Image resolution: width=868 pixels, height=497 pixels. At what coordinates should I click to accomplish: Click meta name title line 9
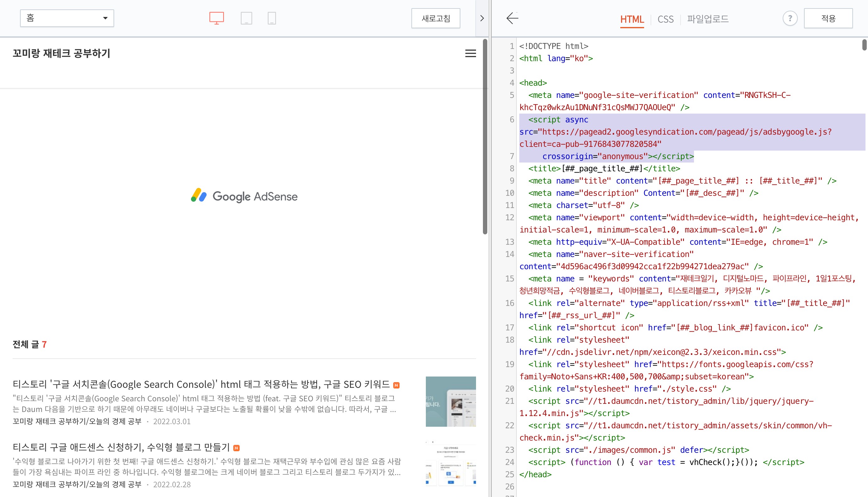tap(682, 181)
